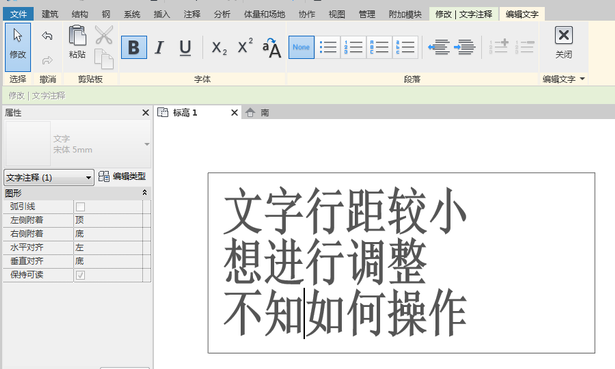Open the 文字 宋体 5mm type selector
This screenshot has height=369, width=615.
(x=77, y=144)
